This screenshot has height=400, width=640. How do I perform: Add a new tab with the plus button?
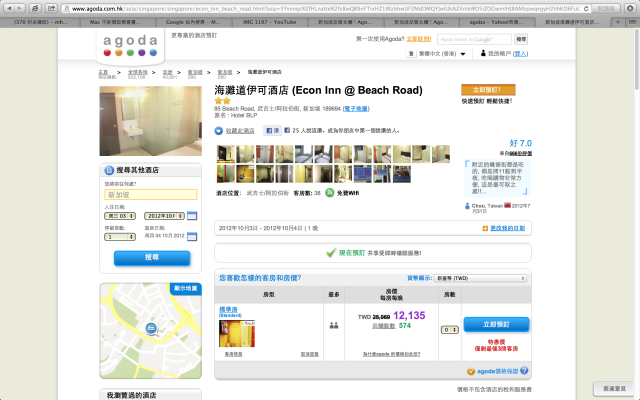pyautogui.click(x=618, y=22)
